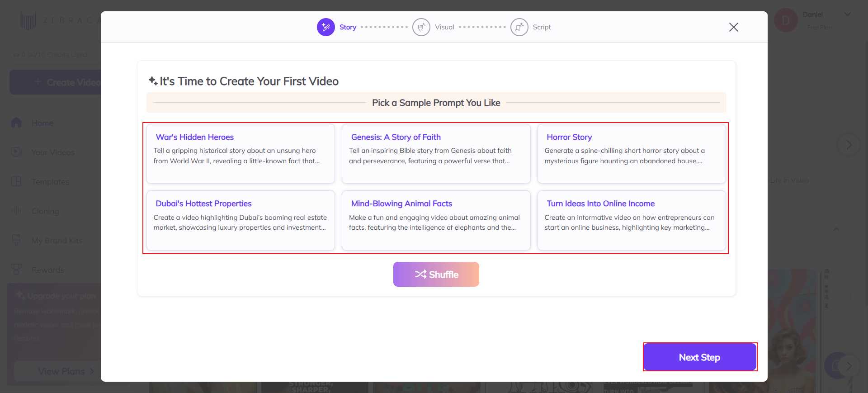Click the Visual step icon

[x=421, y=27]
